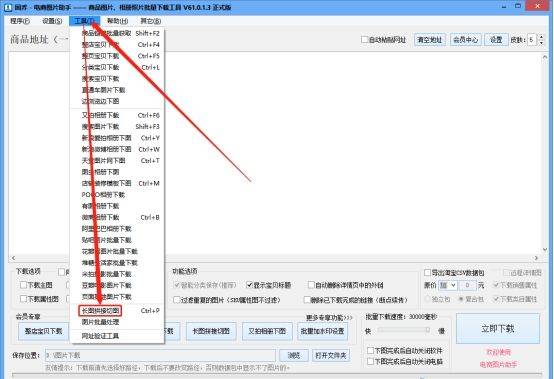Select the 组合包 radio button
Viewport: 554px width, 379px height.
tap(461, 299)
